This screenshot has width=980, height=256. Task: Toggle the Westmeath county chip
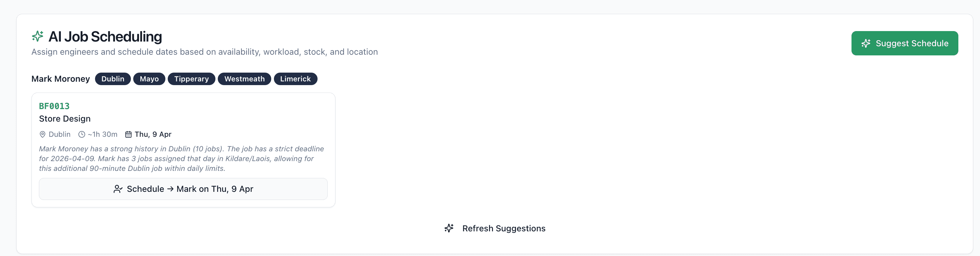pos(244,79)
